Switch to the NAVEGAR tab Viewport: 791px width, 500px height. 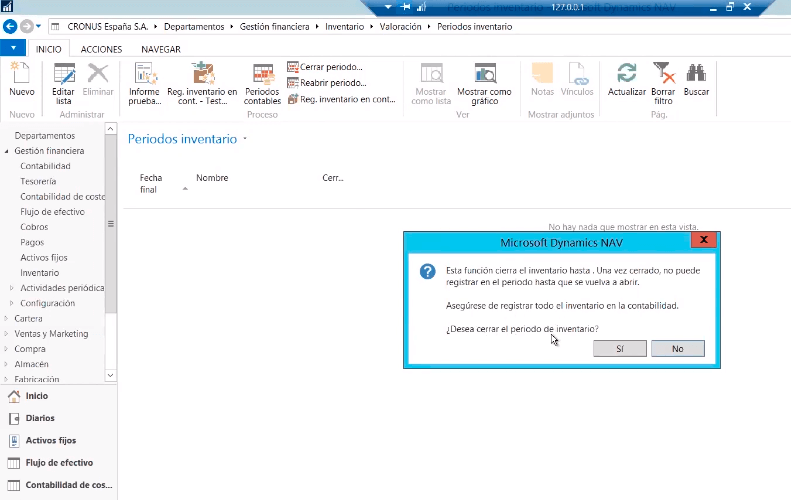[x=161, y=49]
